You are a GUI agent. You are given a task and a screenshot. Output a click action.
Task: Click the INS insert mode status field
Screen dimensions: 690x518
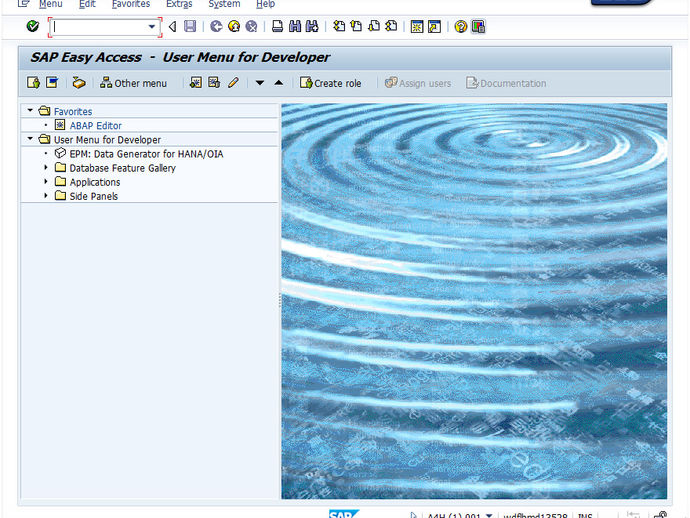click(x=584, y=515)
